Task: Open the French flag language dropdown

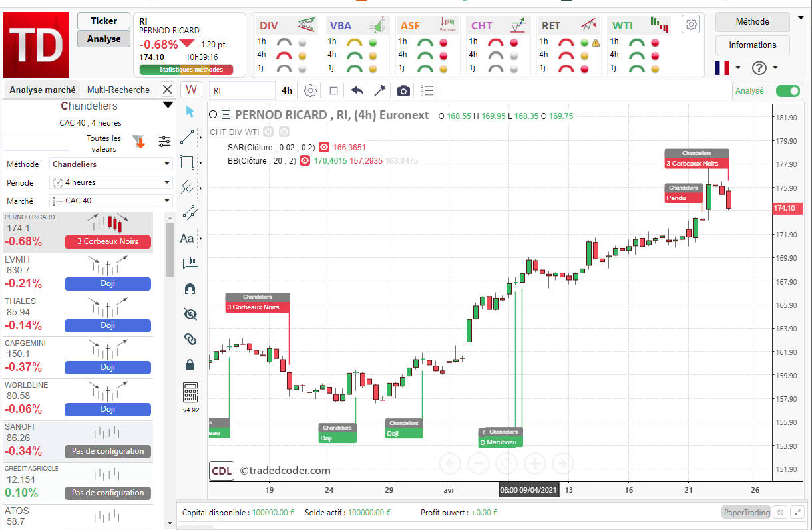Action: [x=727, y=68]
